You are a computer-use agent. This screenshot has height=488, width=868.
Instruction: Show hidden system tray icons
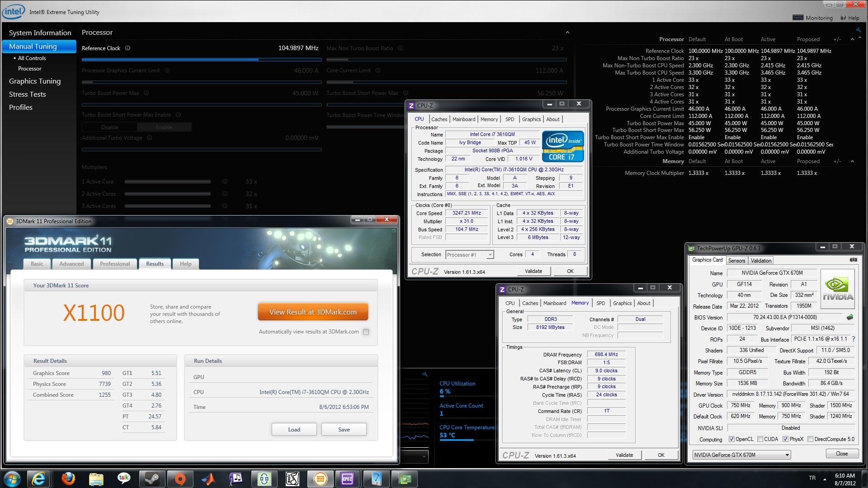tap(825, 479)
